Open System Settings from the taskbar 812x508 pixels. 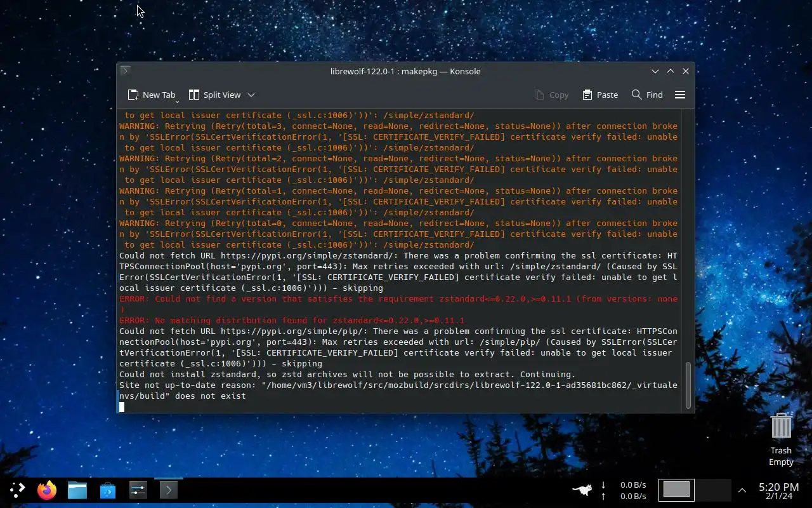point(138,490)
